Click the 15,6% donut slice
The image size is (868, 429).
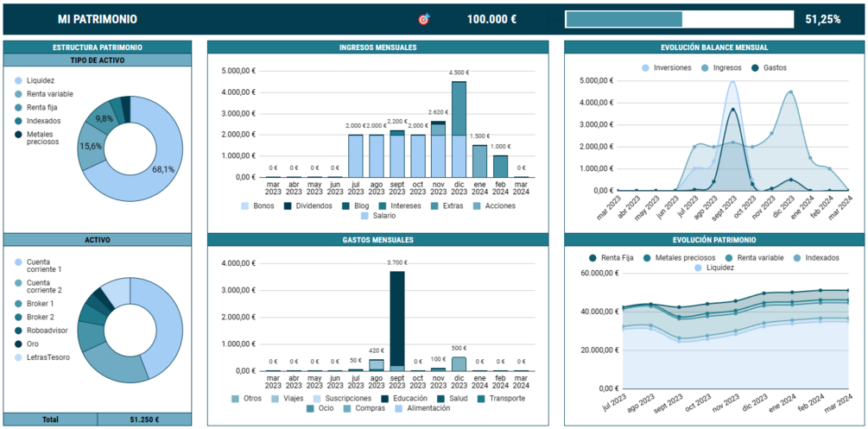point(89,146)
